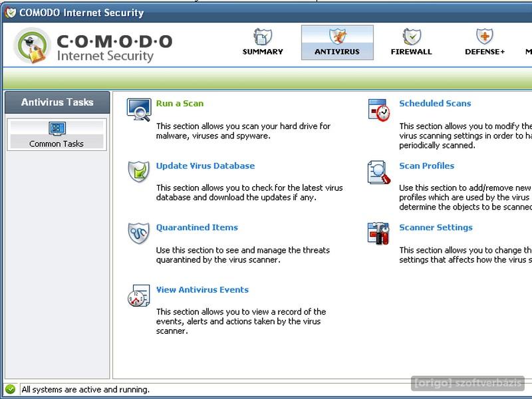Click the Scan Profiles description text

pos(465,198)
